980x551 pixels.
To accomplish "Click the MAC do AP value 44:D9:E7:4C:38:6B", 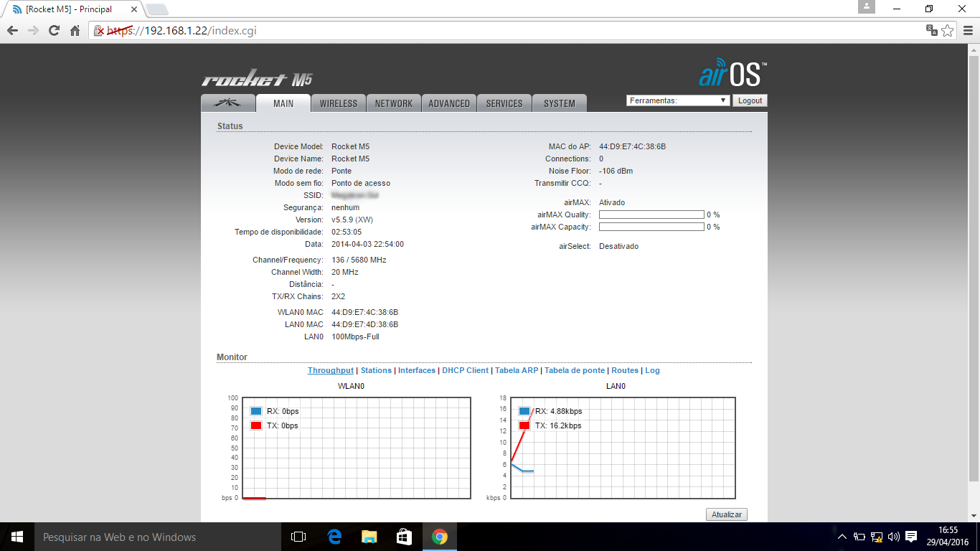I will coord(632,146).
